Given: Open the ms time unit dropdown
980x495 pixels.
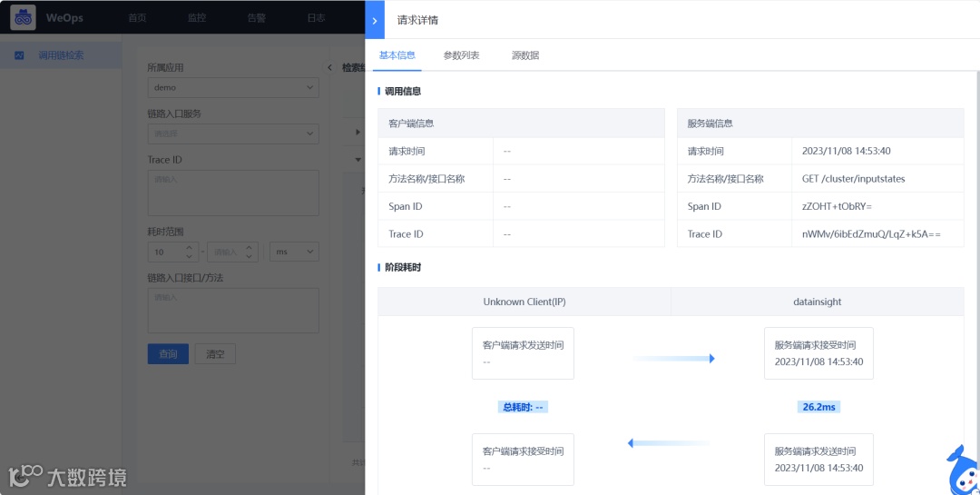Looking at the screenshot, I should [x=294, y=252].
